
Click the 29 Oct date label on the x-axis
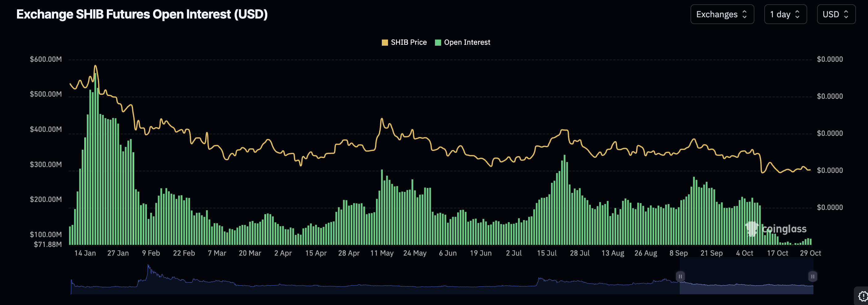coord(810,253)
